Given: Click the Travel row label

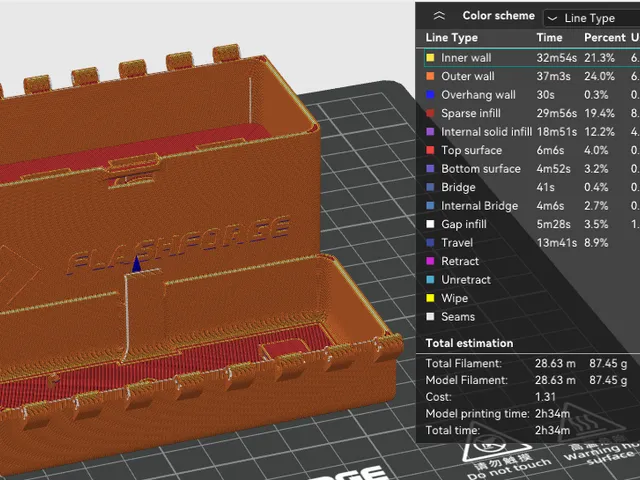Looking at the screenshot, I should tap(457, 242).
